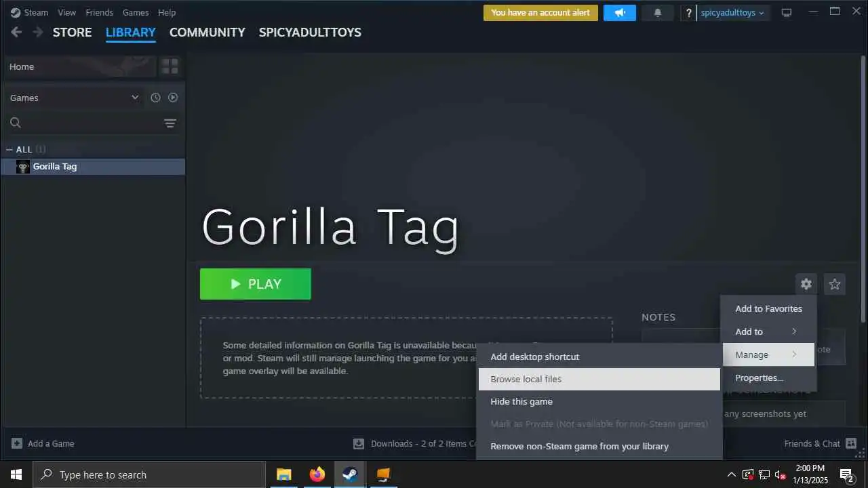Select Browse local files
Image resolution: width=868 pixels, height=488 pixels.
coord(599,379)
